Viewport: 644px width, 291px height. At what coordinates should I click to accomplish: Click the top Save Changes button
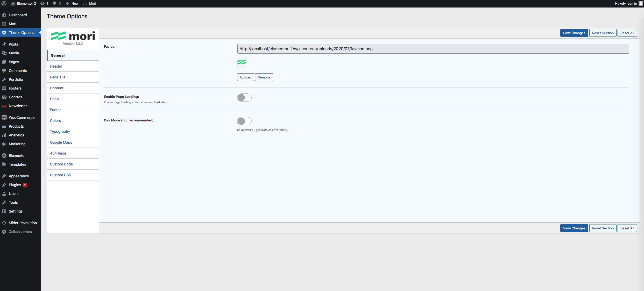[574, 33]
